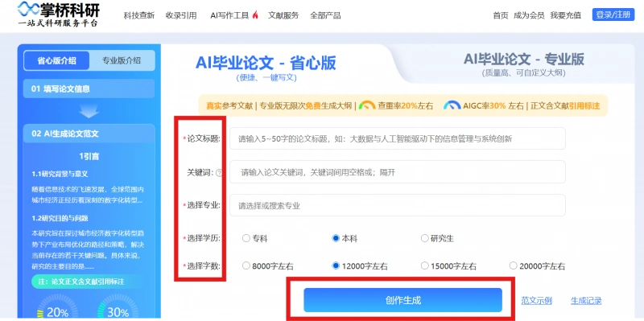Select the 研究生 education radio button

point(425,238)
